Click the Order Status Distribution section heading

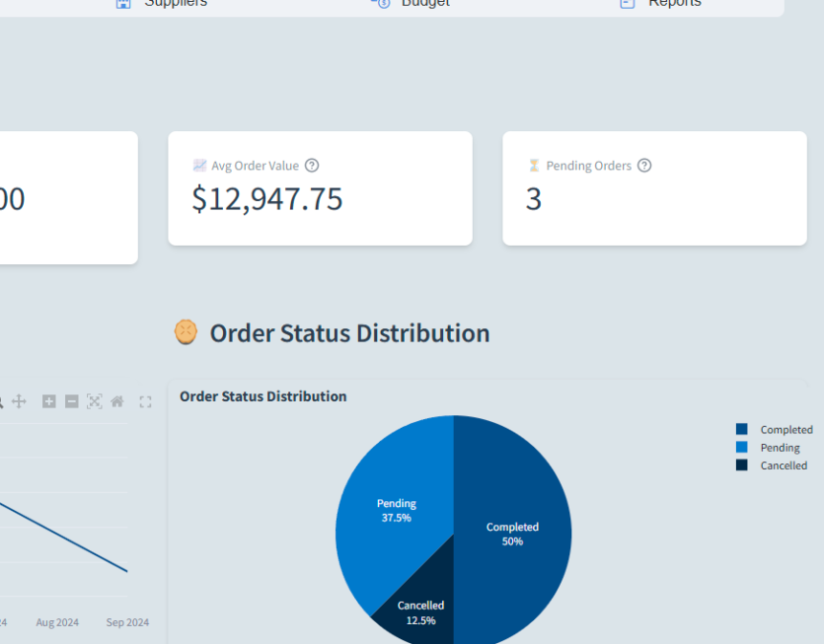click(349, 333)
